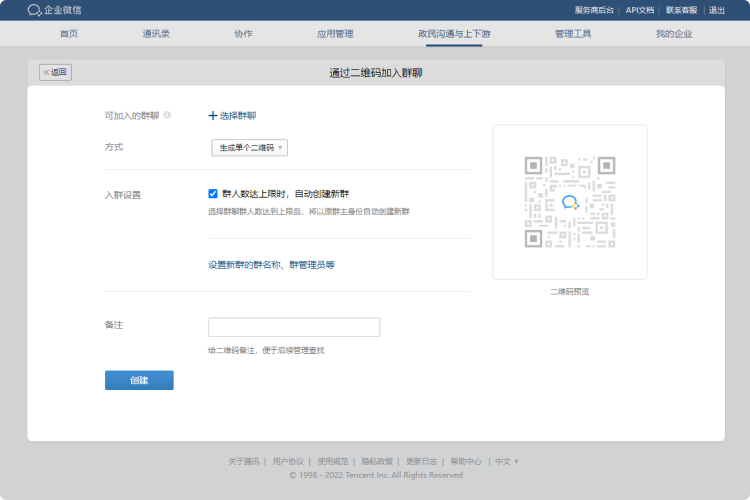
Task: Go to the 应用管理 tab
Action: 335,33
